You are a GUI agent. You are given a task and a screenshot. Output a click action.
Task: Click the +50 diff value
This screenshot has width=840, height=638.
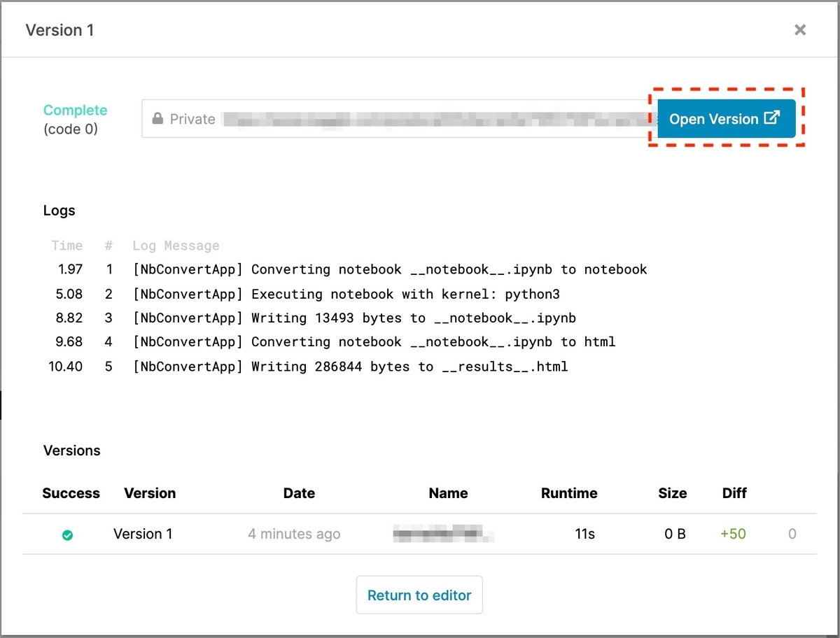[x=733, y=534]
